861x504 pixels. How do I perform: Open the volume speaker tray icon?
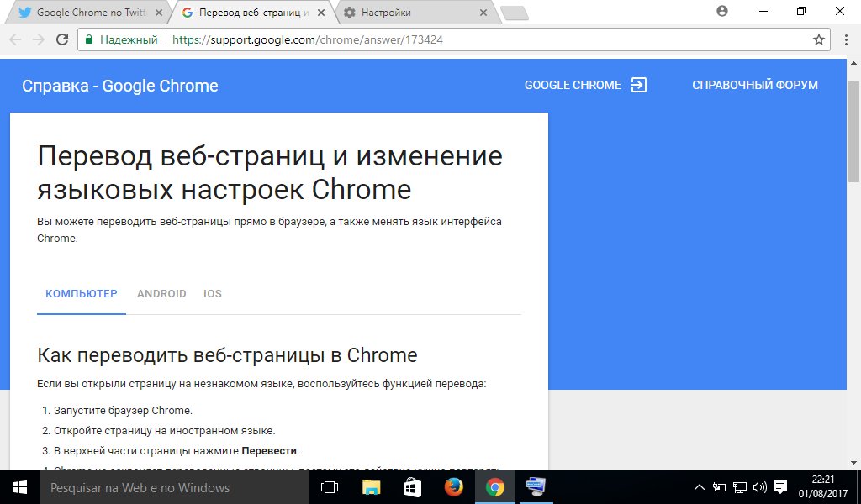[760, 487]
